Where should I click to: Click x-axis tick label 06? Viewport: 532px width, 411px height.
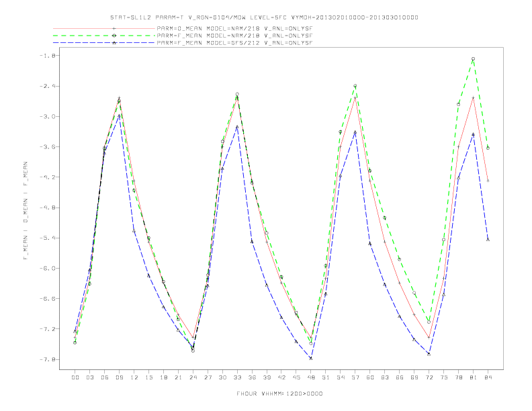click(105, 377)
